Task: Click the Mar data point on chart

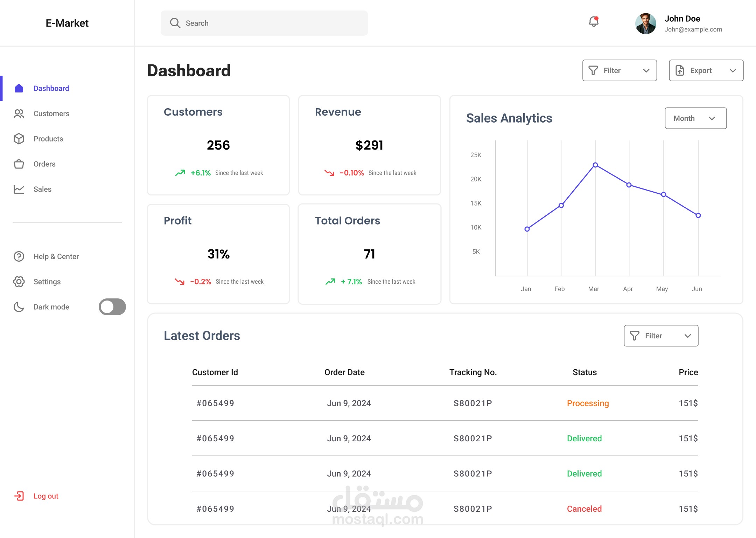Action: tap(595, 165)
